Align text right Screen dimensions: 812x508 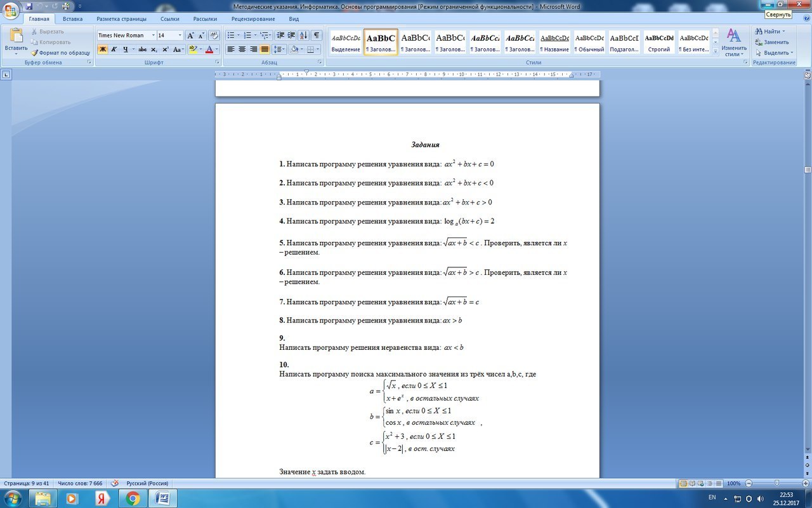tap(254, 50)
